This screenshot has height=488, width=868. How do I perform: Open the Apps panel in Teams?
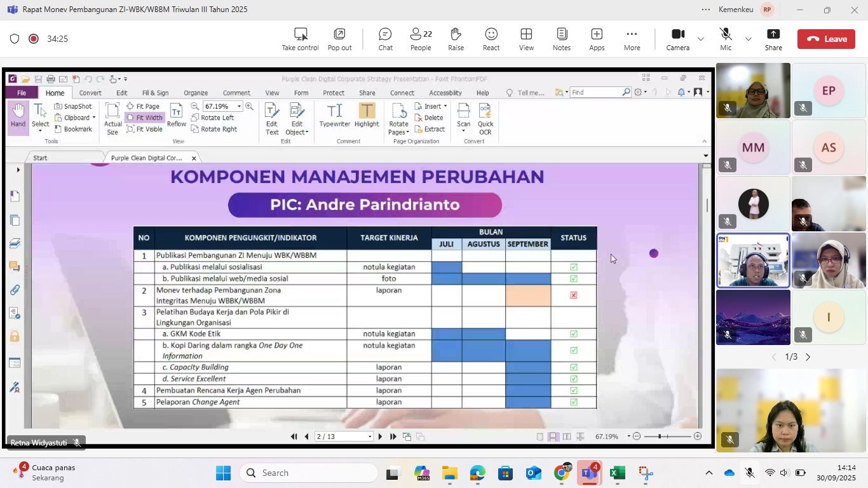click(x=597, y=39)
